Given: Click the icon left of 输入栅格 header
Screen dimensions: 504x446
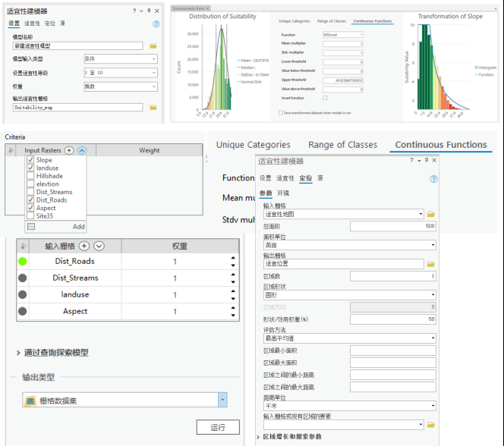Looking at the screenshot, I should point(23,247).
